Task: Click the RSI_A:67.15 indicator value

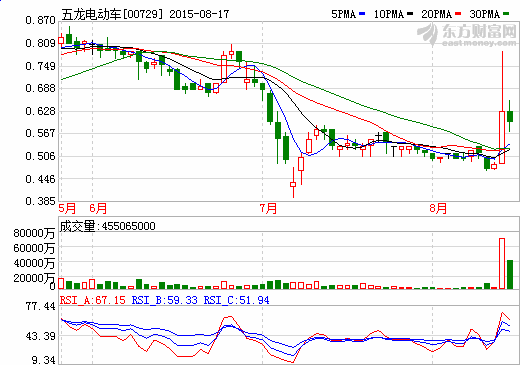Action: [x=93, y=300]
